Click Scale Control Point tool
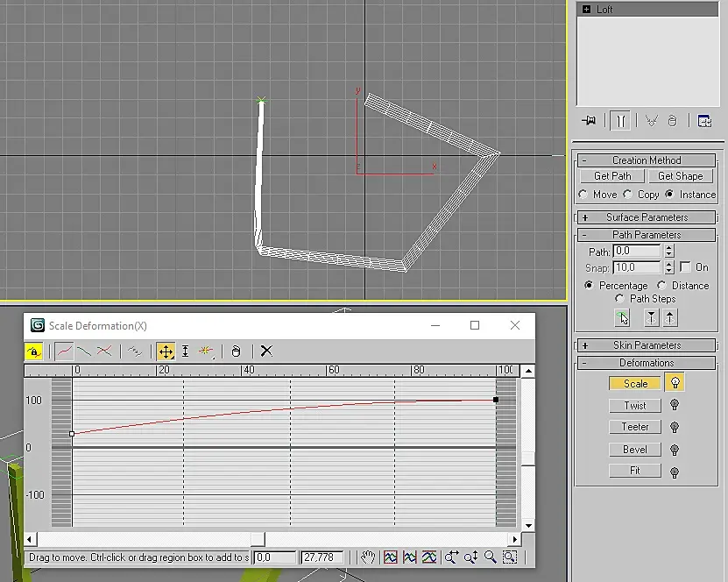Image resolution: width=728 pixels, height=582 pixels. point(185,351)
